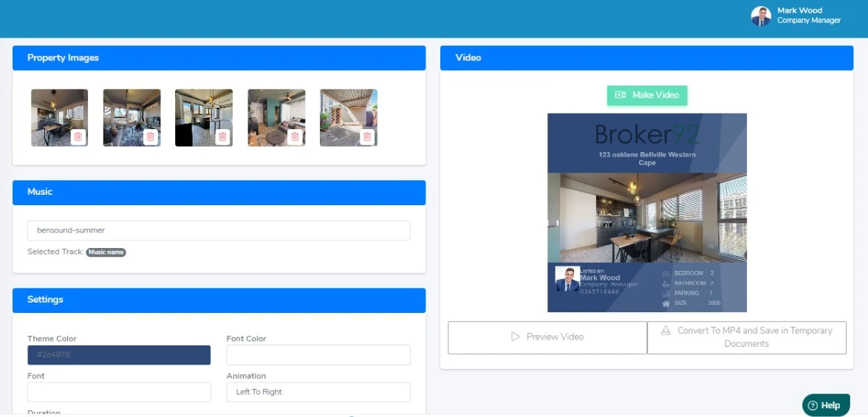Open the fourth property image thumbnail
Screen dimensions: 868x417
276,117
